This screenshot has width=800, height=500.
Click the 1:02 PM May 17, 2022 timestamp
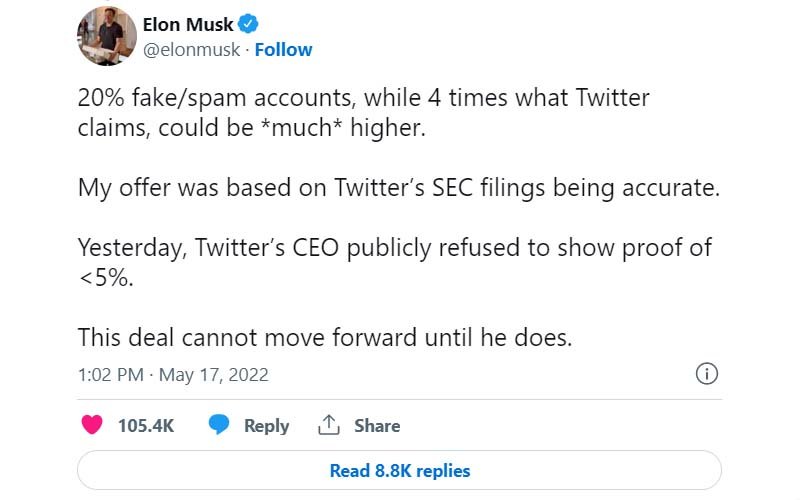click(x=173, y=376)
